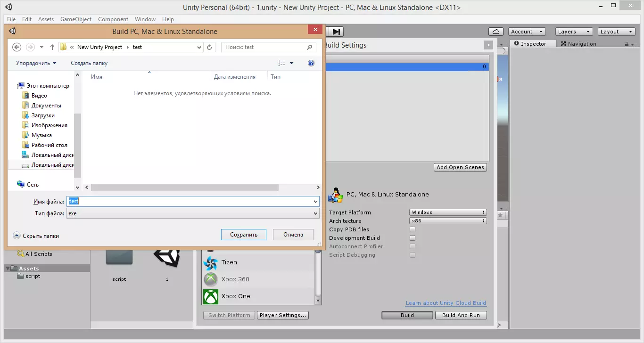Click the up-folder arrow icon
This screenshot has height=343, width=644.
(52, 47)
